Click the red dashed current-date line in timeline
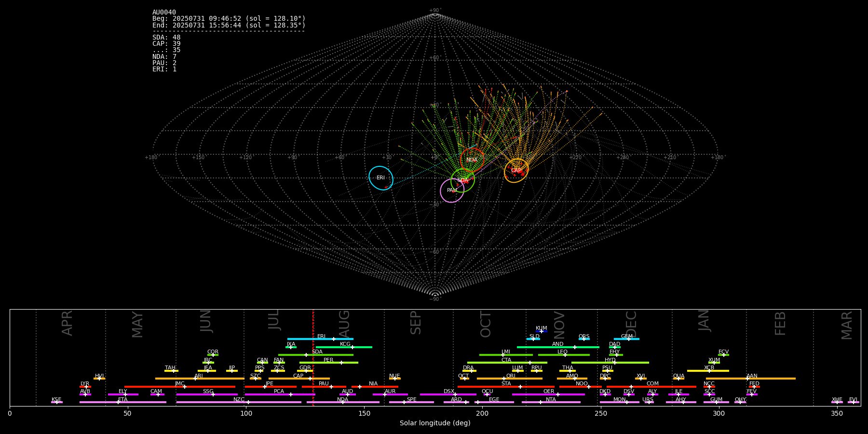 tap(313, 357)
